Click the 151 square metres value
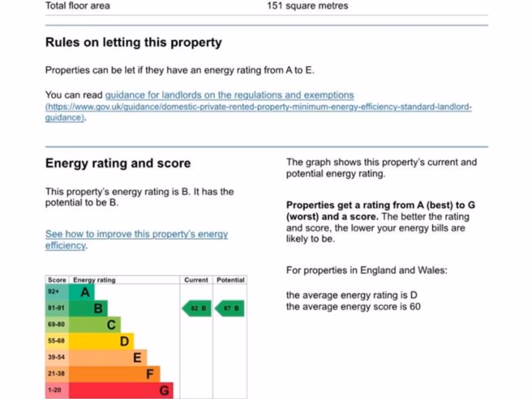The height and width of the screenshot is (399, 532). [x=308, y=6]
